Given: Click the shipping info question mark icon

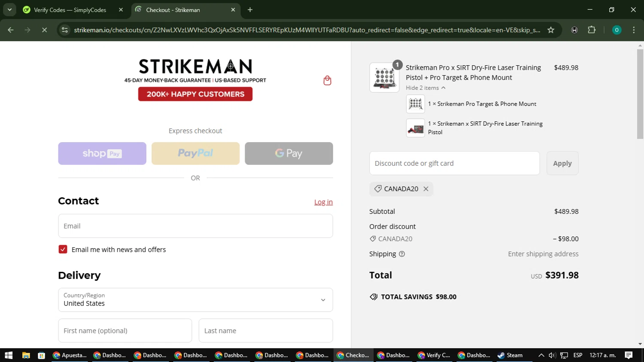Looking at the screenshot, I should point(402,254).
